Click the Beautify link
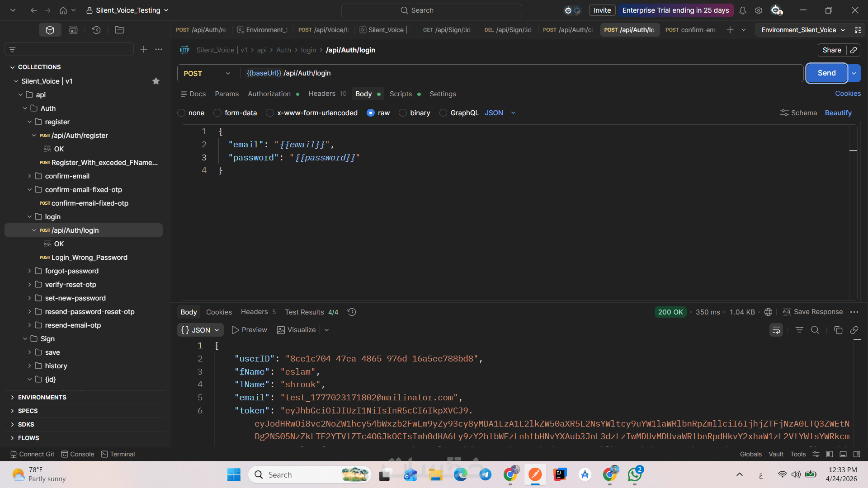 coord(838,113)
